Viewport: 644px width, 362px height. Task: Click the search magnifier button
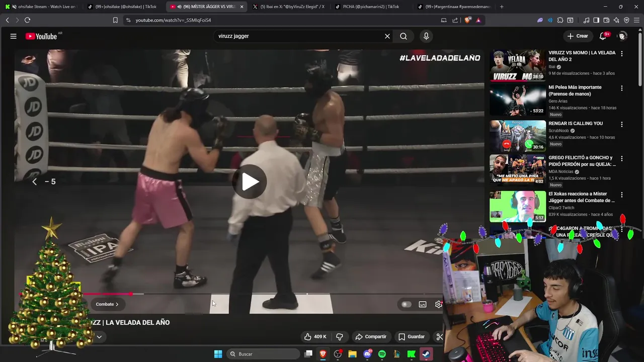pos(404,36)
